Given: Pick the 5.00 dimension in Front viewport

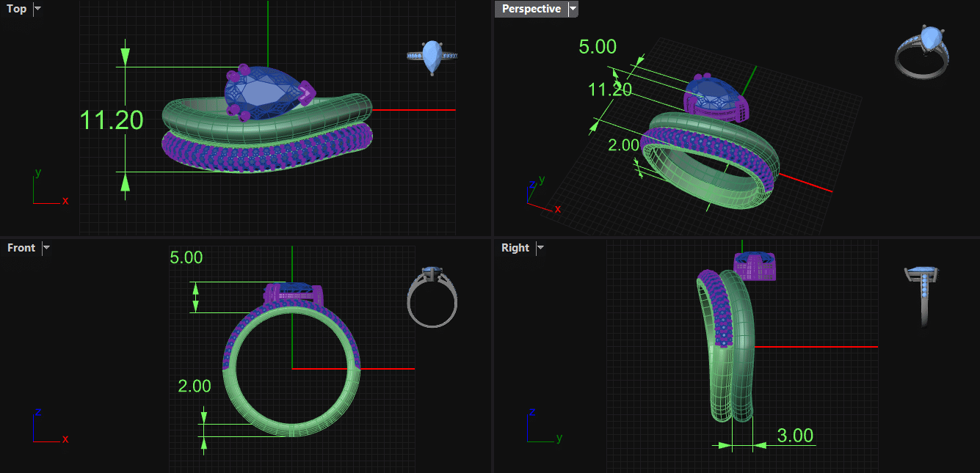Looking at the screenshot, I should [186, 257].
